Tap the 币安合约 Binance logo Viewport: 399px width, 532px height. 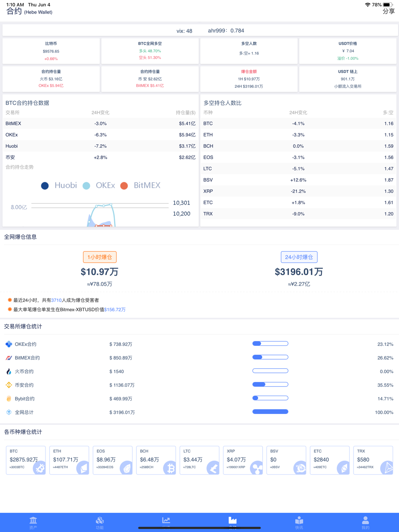click(9, 385)
